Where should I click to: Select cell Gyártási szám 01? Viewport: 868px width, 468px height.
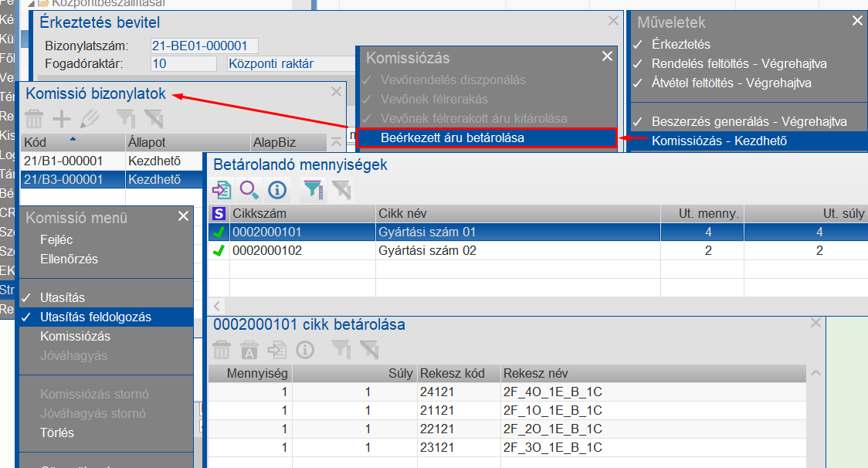[x=518, y=232]
